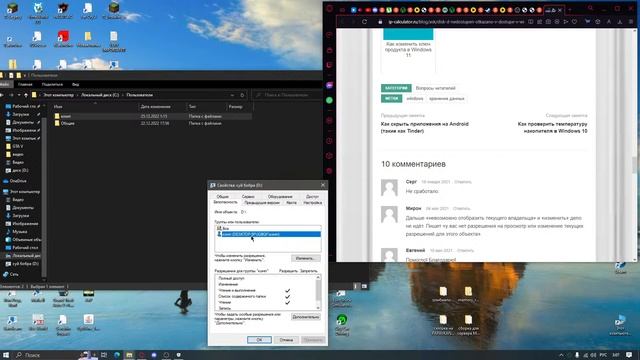
Task: Reload the page in Opera browser
Action: pyautogui.click(x=364, y=22)
